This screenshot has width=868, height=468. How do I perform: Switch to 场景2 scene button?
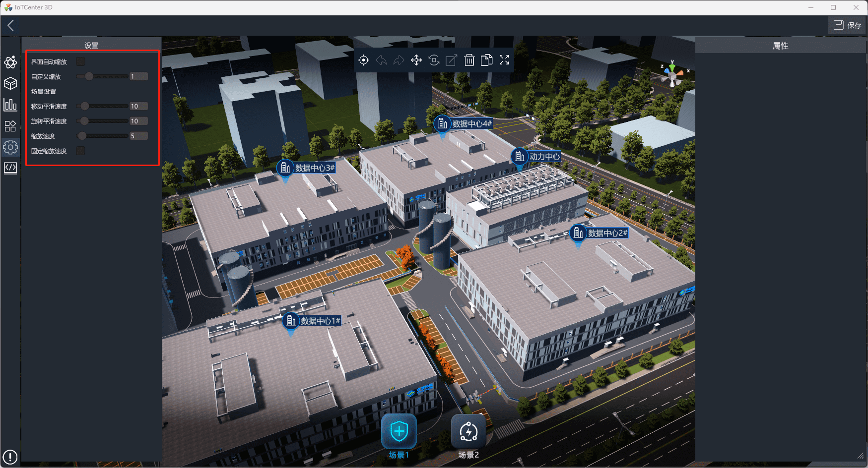pyautogui.click(x=468, y=436)
